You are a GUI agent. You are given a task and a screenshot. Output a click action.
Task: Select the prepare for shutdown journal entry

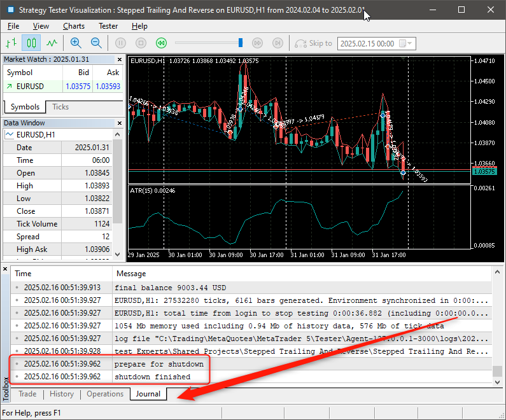251,364
